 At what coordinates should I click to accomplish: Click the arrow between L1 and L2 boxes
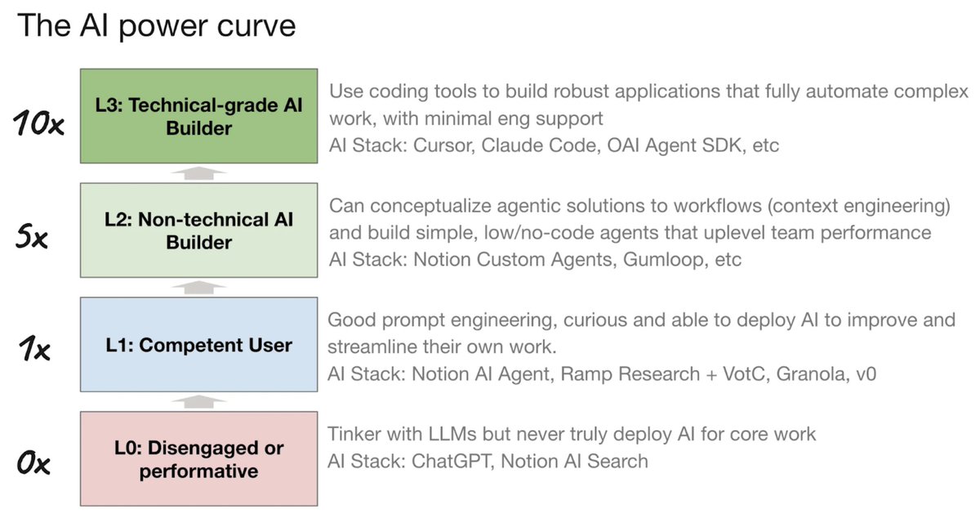point(198,287)
